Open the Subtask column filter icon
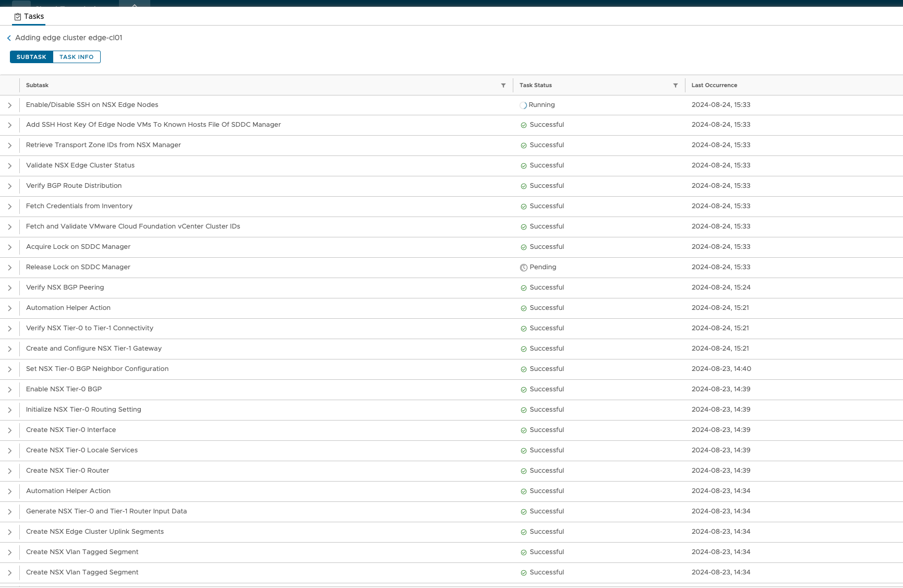The width and height of the screenshot is (903, 588). pyautogui.click(x=503, y=86)
